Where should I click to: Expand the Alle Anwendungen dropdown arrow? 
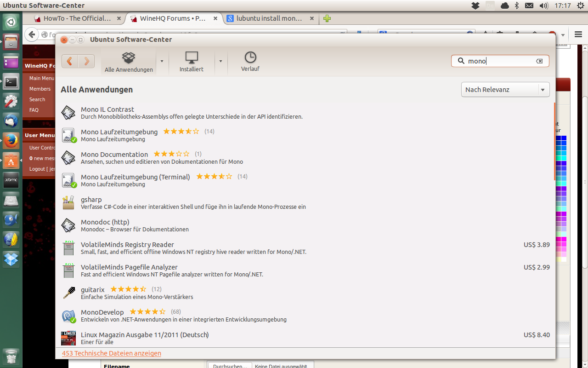coord(162,61)
